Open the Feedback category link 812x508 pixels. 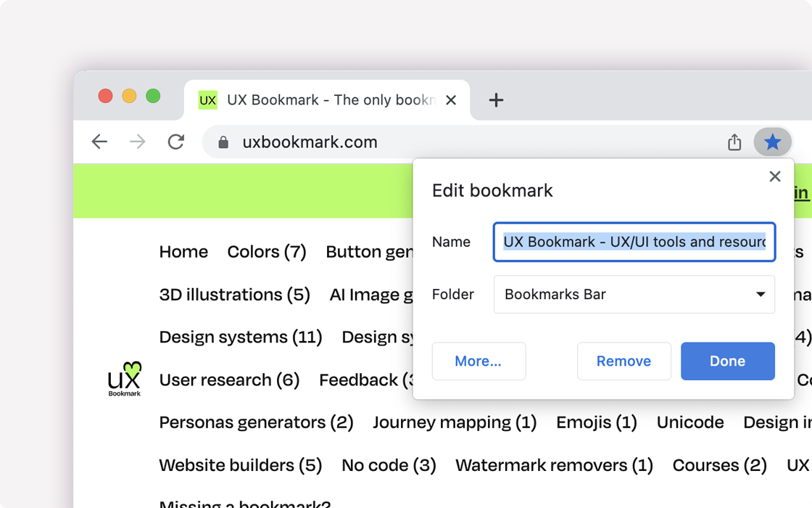[366, 380]
